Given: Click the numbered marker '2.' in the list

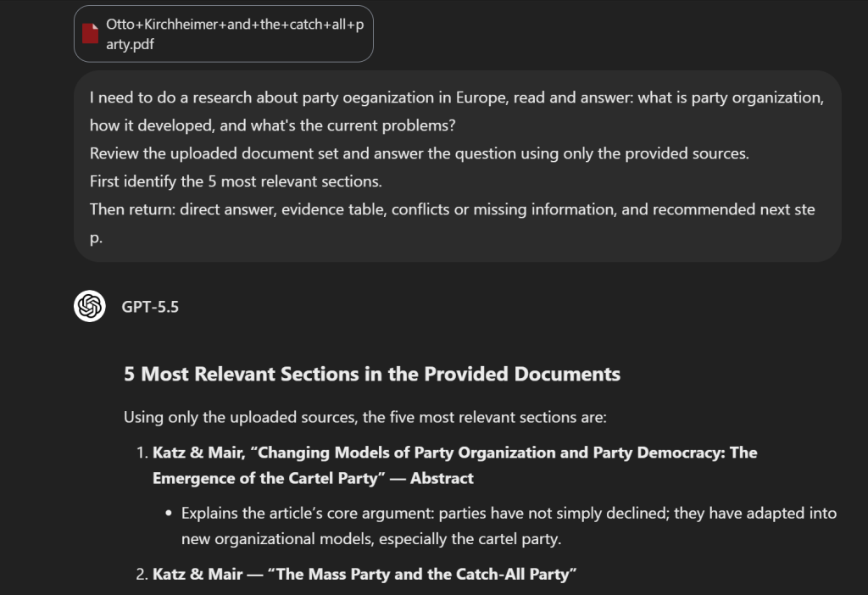Looking at the screenshot, I should pyautogui.click(x=142, y=574).
